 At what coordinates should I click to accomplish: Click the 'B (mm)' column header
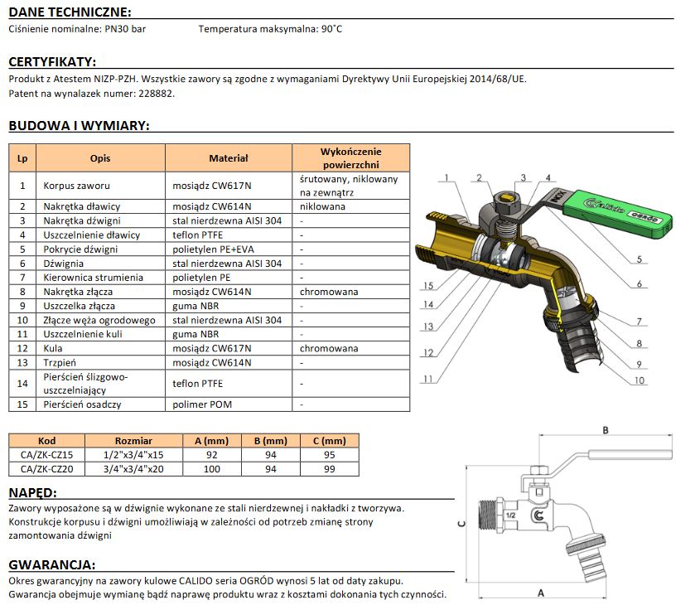tap(271, 441)
